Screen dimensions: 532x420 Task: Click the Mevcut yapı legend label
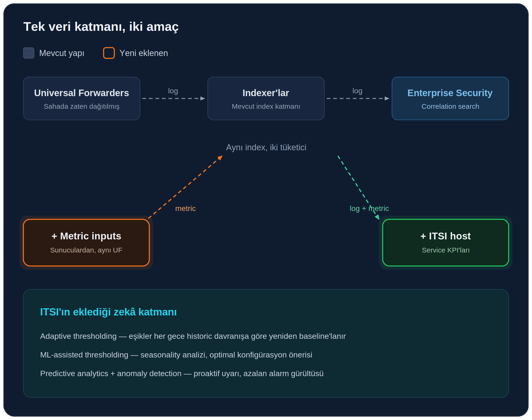[x=62, y=53]
